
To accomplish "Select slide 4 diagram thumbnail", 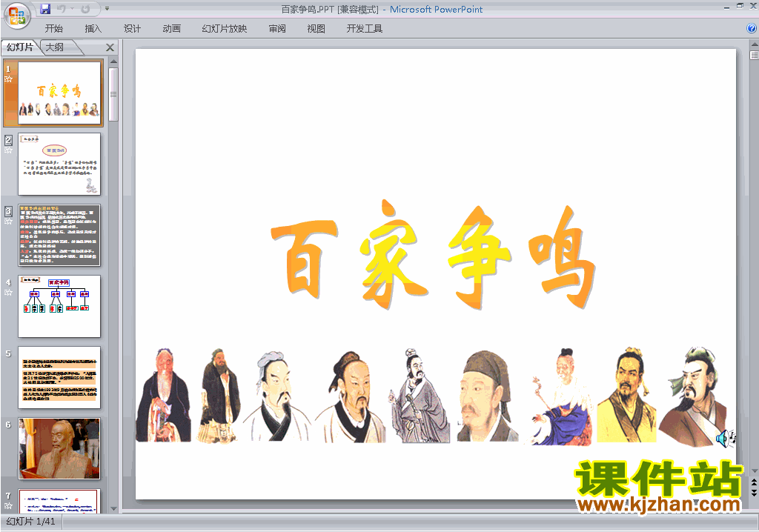I will pyautogui.click(x=59, y=307).
